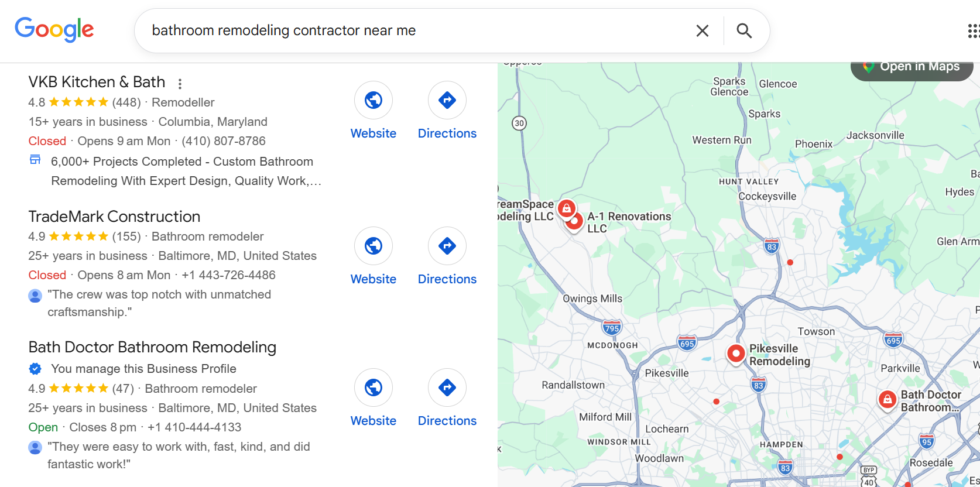Screen dimensions: 980x487
Task: Click the Website globe icon for TradeMark Construction
Action: tap(374, 246)
